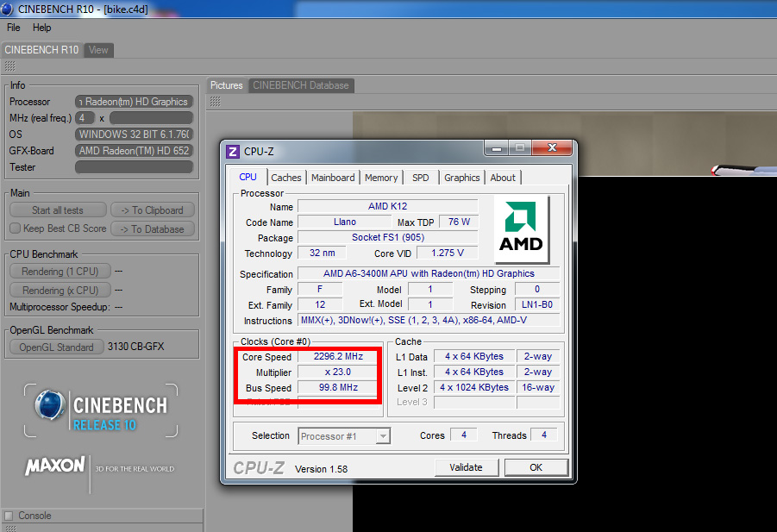Click the AMD logo in CPU-Z
This screenshot has height=532, width=777.
tap(521, 228)
